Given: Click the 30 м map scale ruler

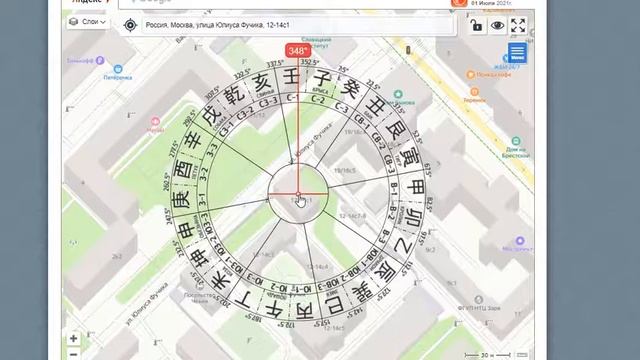Looking at the screenshot, I should click(x=488, y=356).
